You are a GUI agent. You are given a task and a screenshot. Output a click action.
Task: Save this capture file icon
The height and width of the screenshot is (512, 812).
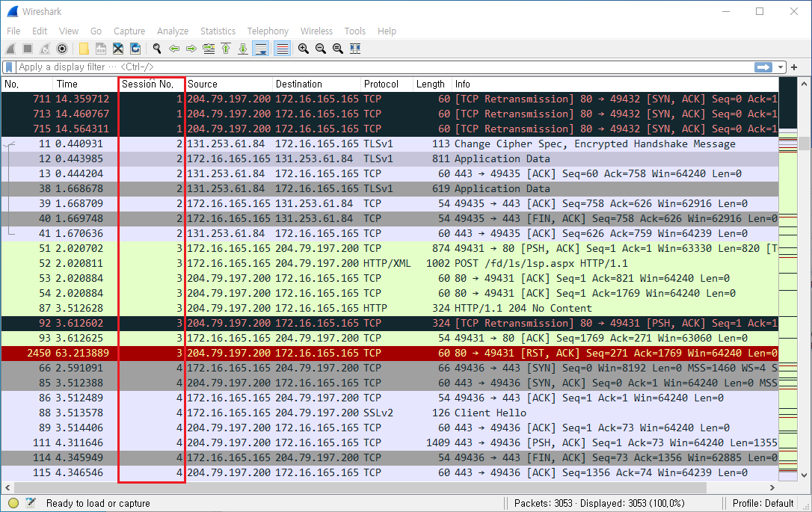[x=101, y=49]
